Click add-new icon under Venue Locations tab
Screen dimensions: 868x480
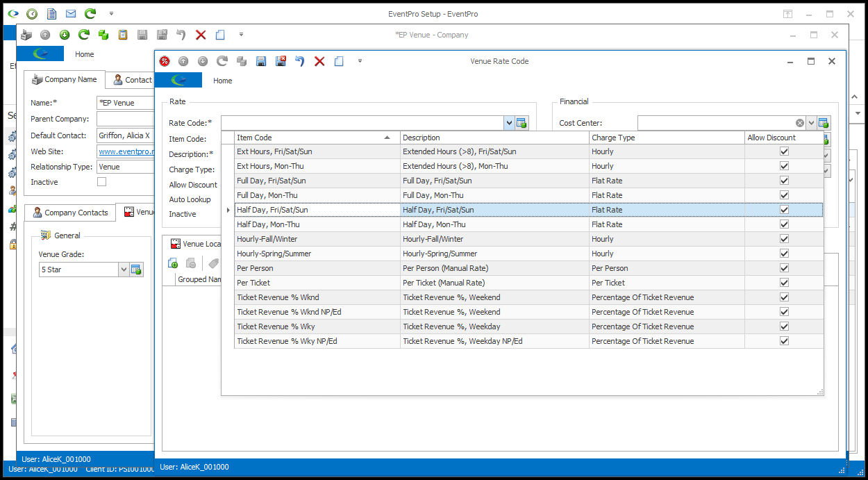(173, 264)
